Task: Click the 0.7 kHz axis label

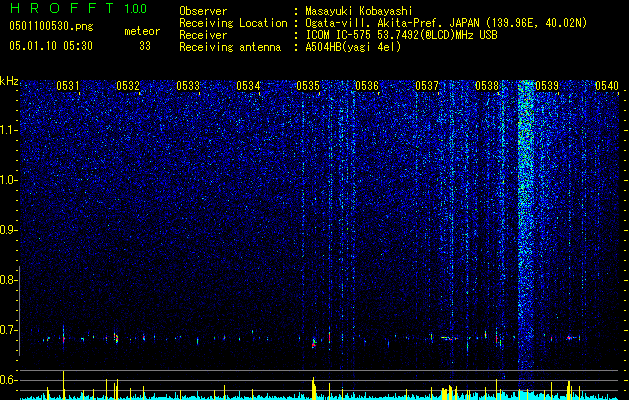Action: point(8,330)
